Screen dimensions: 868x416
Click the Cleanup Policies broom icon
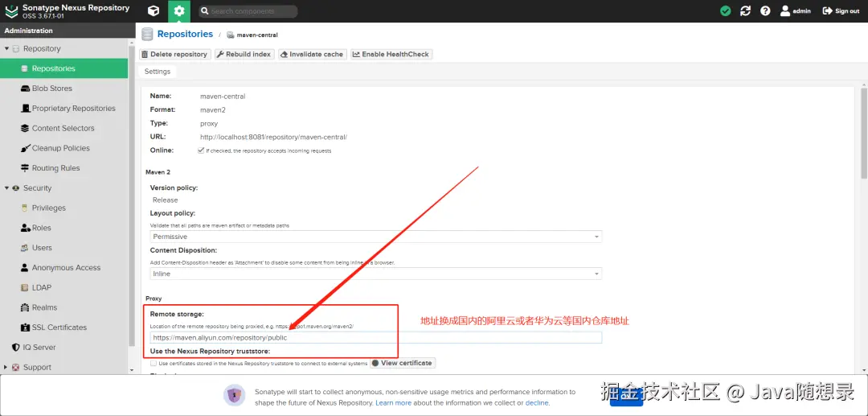(x=25, y=148)
